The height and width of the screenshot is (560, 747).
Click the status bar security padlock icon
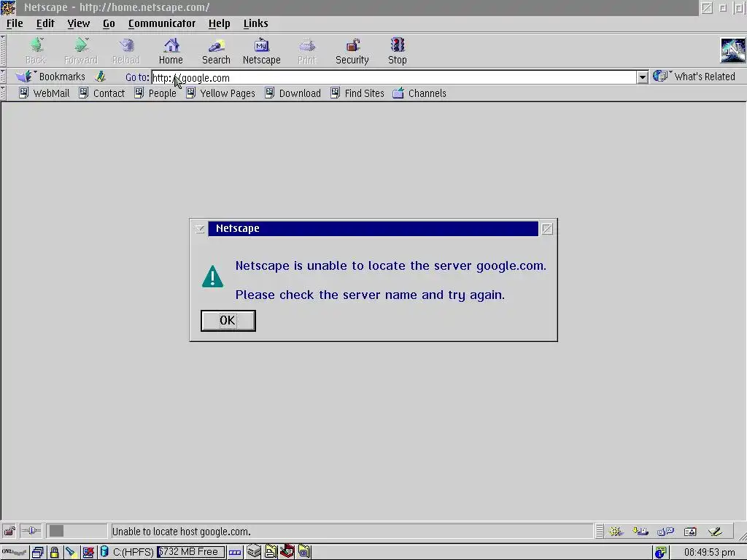point(9,531)
